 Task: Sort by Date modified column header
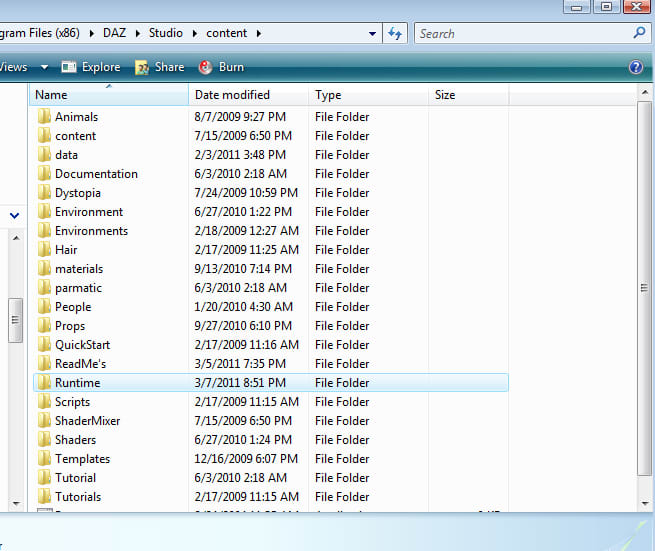(x=249, y=95)
